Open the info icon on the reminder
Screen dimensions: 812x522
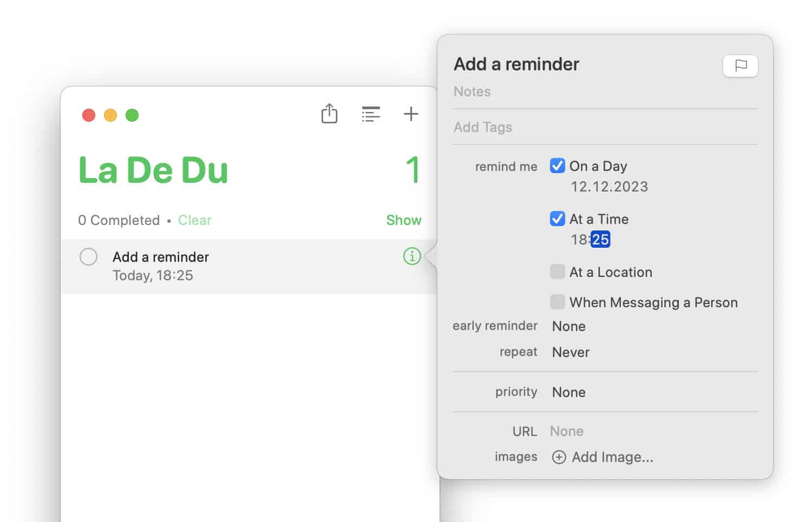tap(411, 256)
